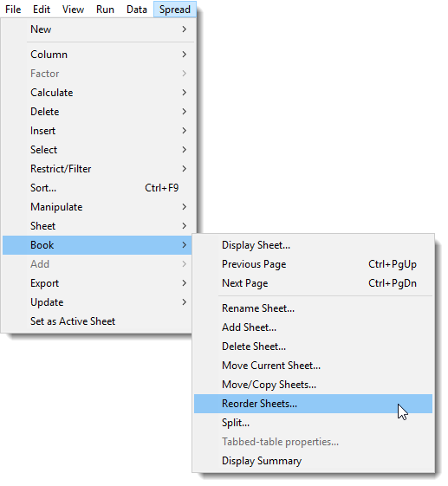Choose Display Sheet... in Book submenu
Image resolution: width=448 pixels, height=486 pixels.
(x=313, y=245)
